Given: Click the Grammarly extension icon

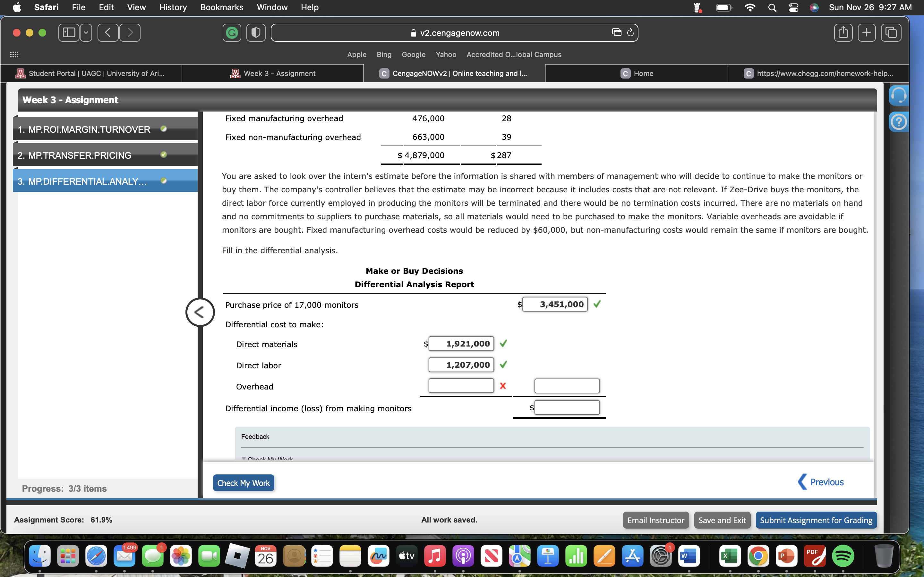Looking at the screenshot, I should [232, 33].
